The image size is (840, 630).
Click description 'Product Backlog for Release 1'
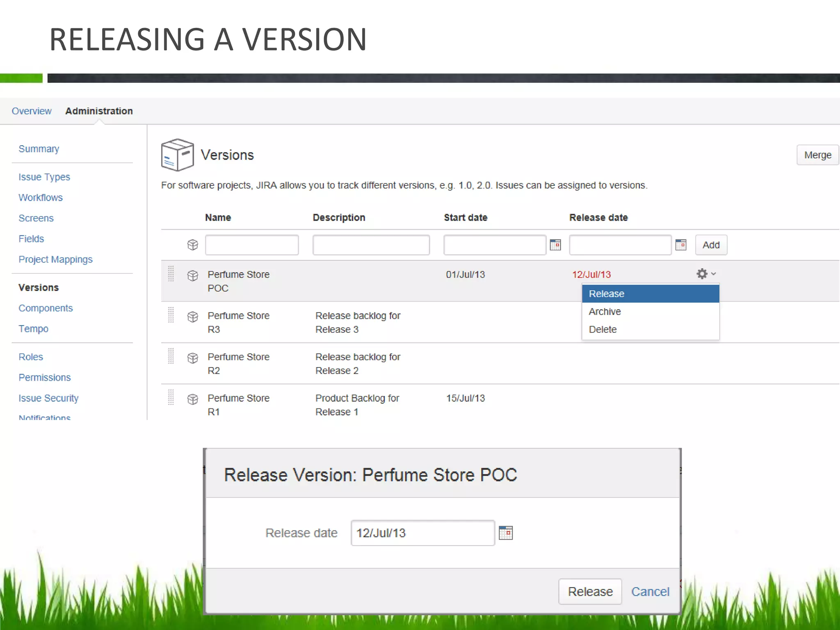pos(357,405)
